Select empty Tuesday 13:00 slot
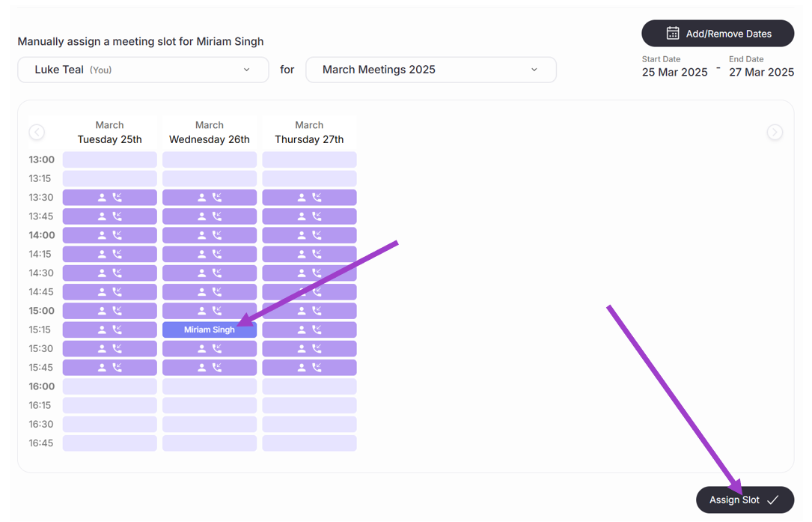 coord(109,160)
